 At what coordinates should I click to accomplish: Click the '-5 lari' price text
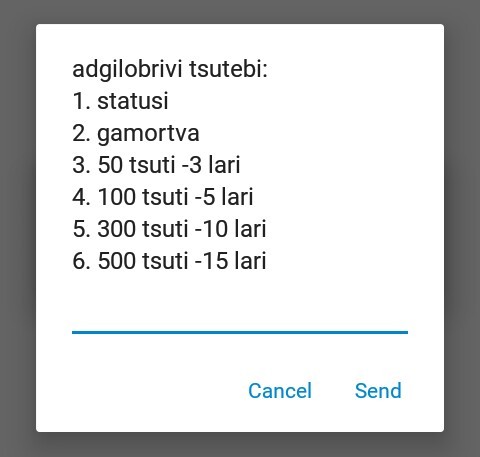(x=224, y=197)
